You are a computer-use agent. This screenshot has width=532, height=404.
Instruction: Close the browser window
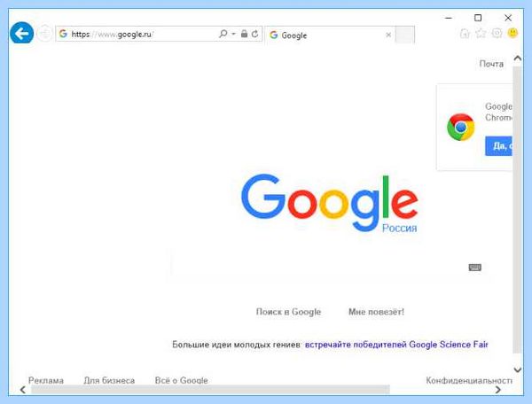[508, 18]
